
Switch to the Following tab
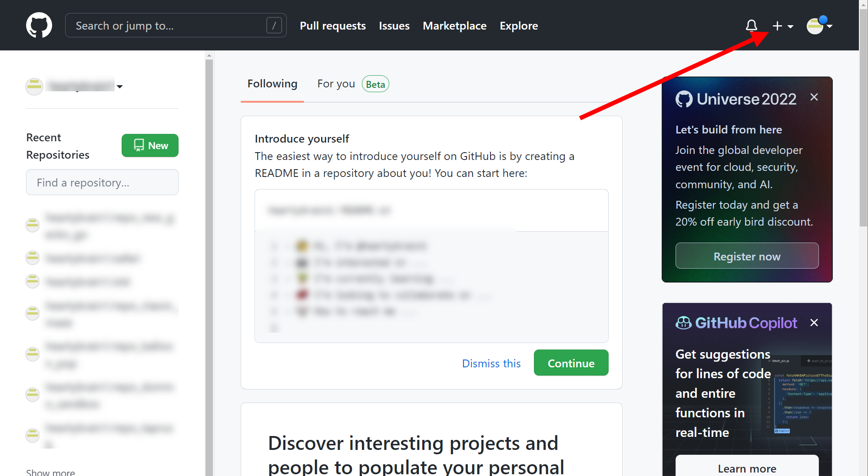pyautogui.click(x=272, y=84)
